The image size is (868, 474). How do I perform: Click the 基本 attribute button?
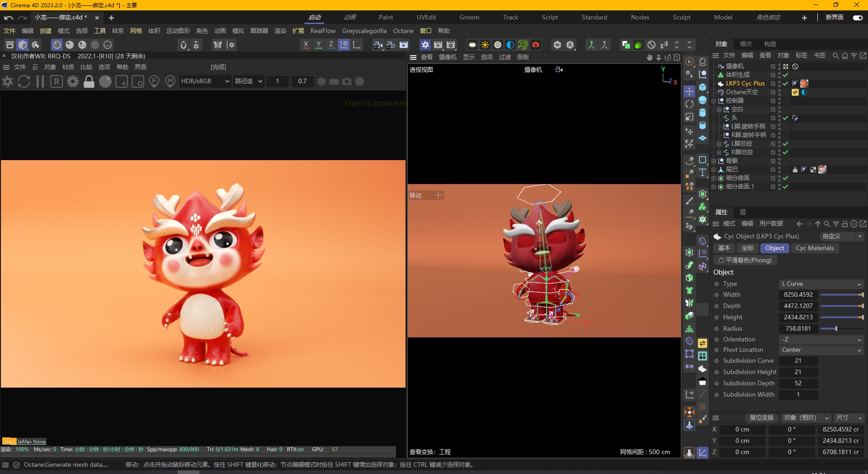coord(724,248)
